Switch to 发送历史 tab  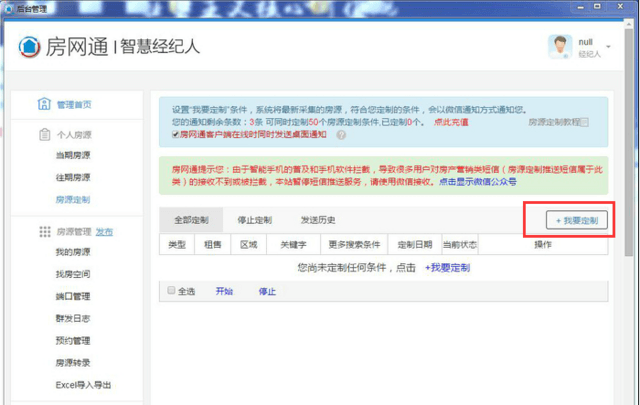pyautogui.click(x=318, y=220)
